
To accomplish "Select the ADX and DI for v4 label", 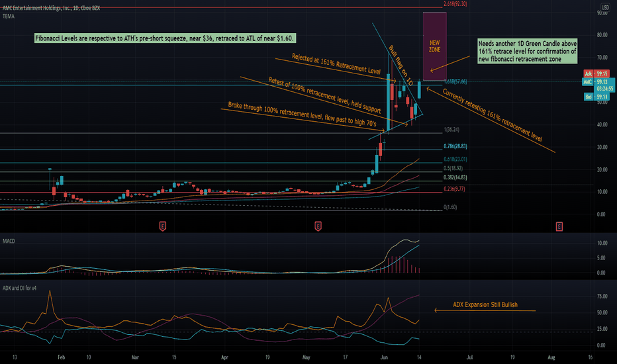I will pyautogui.click(x=19, y=288).
